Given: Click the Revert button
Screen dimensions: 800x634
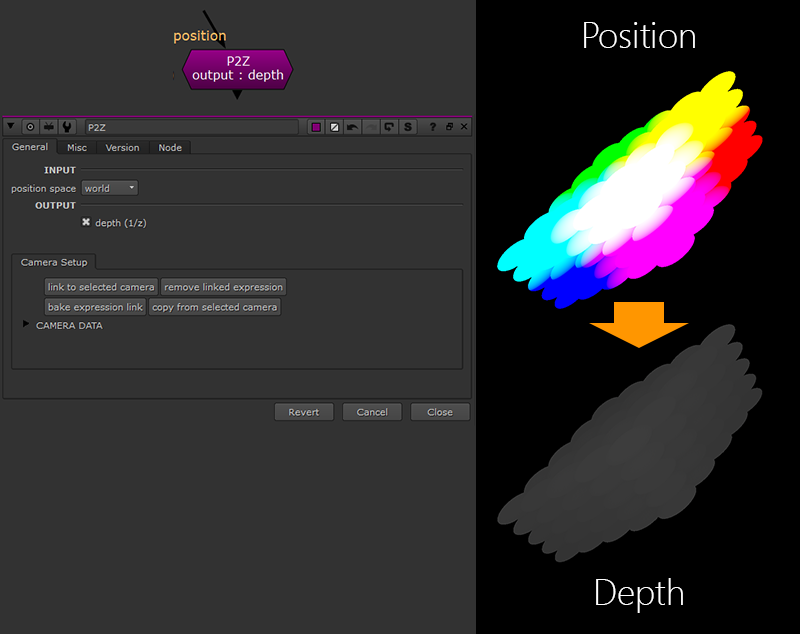Looking at the screenshot, I should click(303, 412).
